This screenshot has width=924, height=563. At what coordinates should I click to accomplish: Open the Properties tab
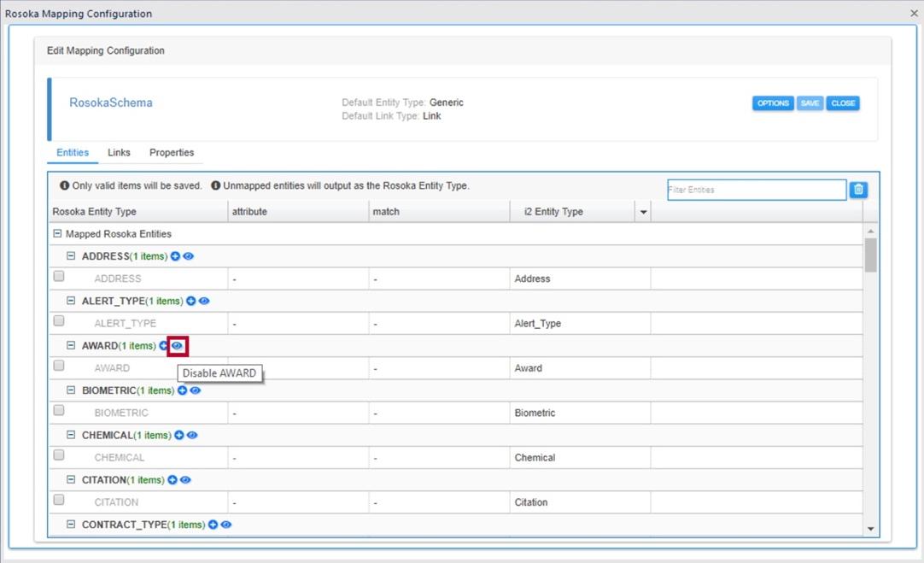(172, 152)
